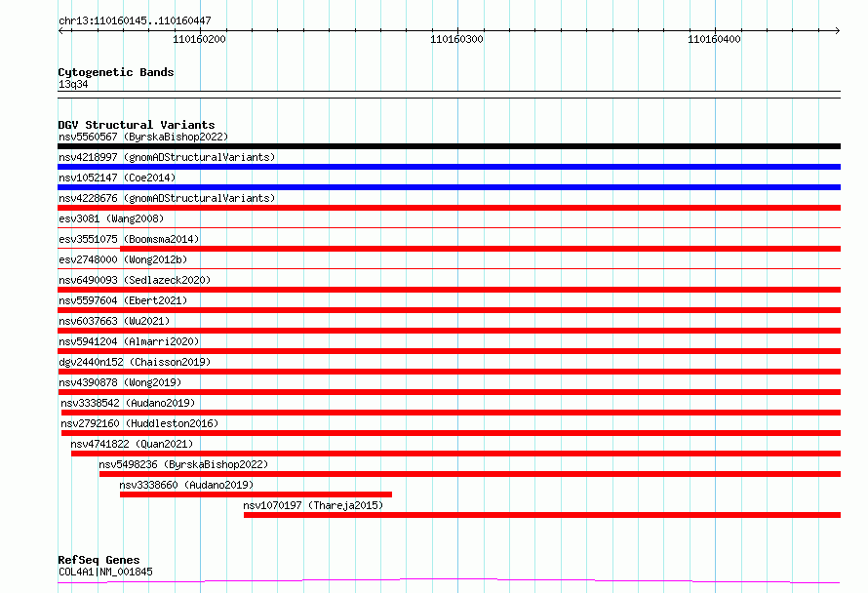Click the red bar under nsv5597604
The height and width of the screenshot is (593, 868).
449,310
